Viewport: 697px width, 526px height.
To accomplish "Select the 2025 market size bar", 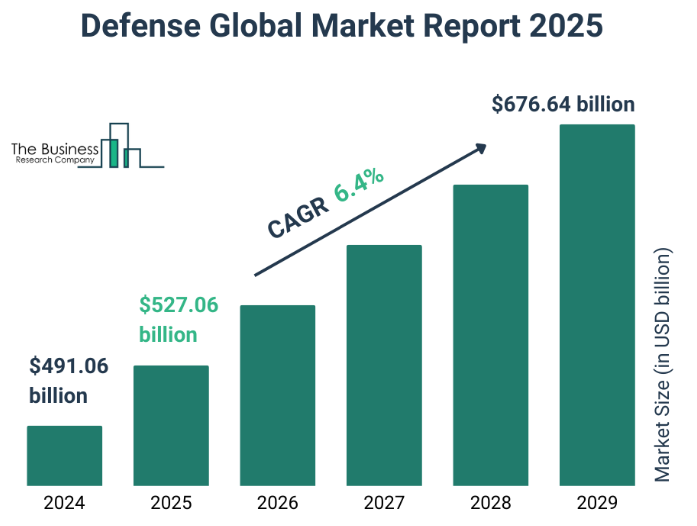I will (x=171, y=425).
